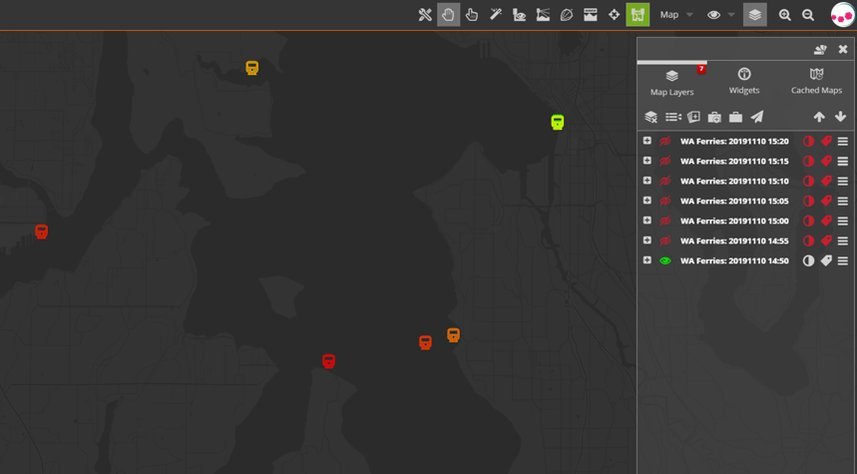The image size is (857, 474).
Task: Click the green highlighted map tool icon
Action: click(x=638, y=15)
